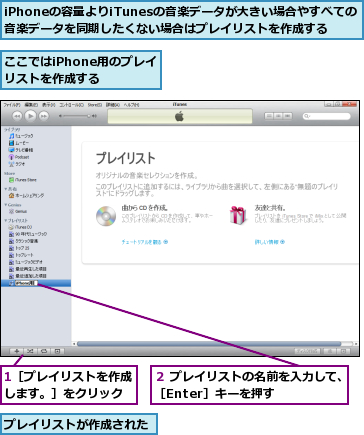Click the Genius sidebar toggle in bottom-right corner
The height and width of the screenshot is (435, 364).
coord(343,351)
